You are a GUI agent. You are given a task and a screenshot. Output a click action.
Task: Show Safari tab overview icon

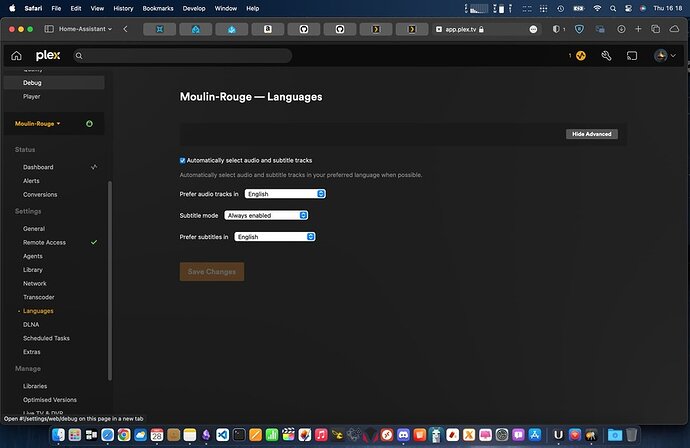pyautogui.click(x=655, y=29)
